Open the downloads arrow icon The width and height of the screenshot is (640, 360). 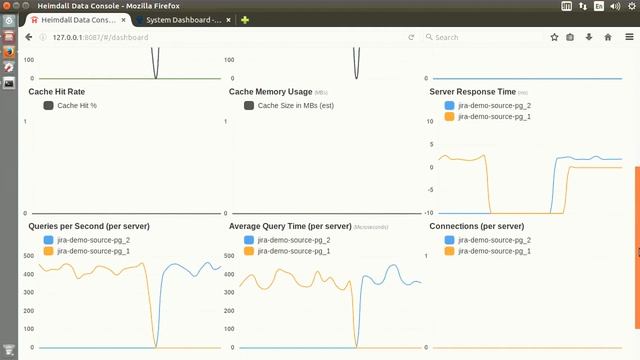(589, 37)
